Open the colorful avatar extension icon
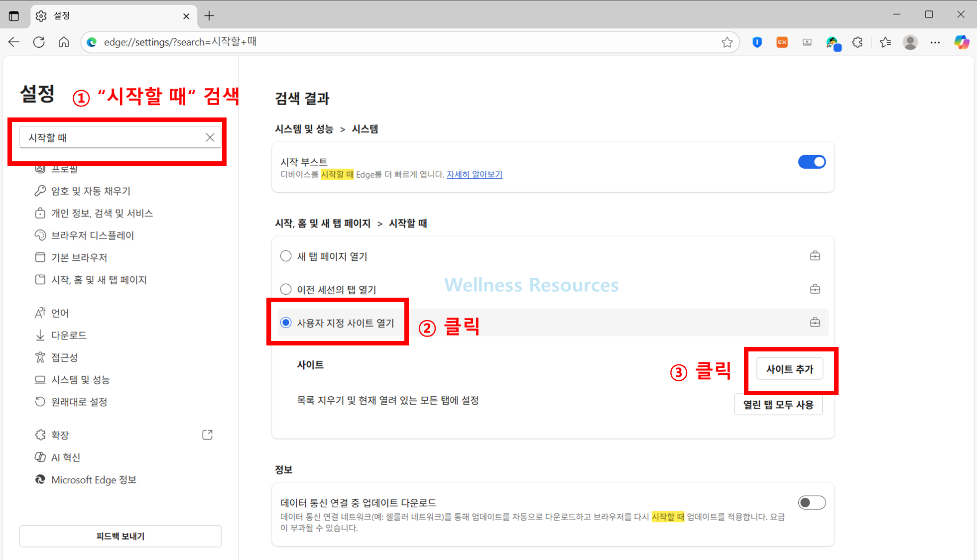This screenshot has height=560, width=977. [x=833, y=43]
